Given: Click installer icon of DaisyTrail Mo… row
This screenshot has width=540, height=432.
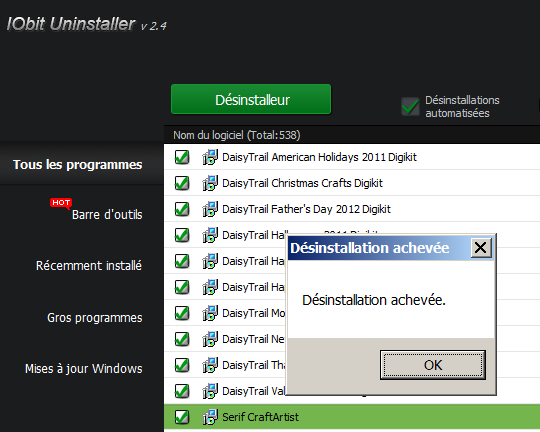Looking at the screenshot, I should click(210, 313).
